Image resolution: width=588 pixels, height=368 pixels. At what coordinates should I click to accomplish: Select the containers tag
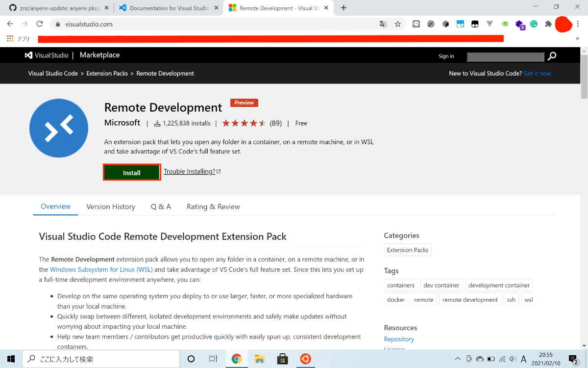pyautogui.click(x=401, y=285)
